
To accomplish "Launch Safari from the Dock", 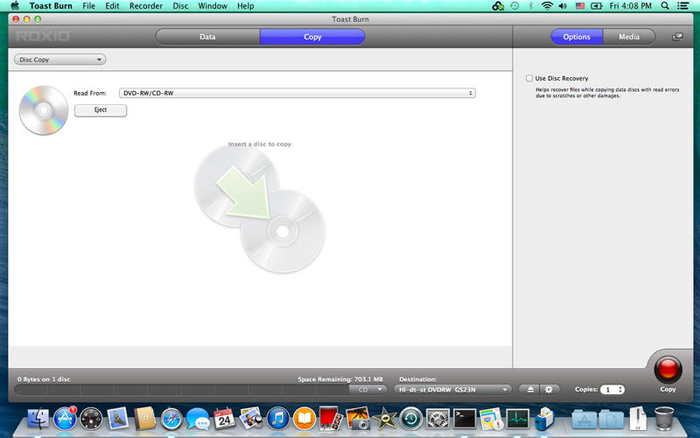I will [171, 419].
